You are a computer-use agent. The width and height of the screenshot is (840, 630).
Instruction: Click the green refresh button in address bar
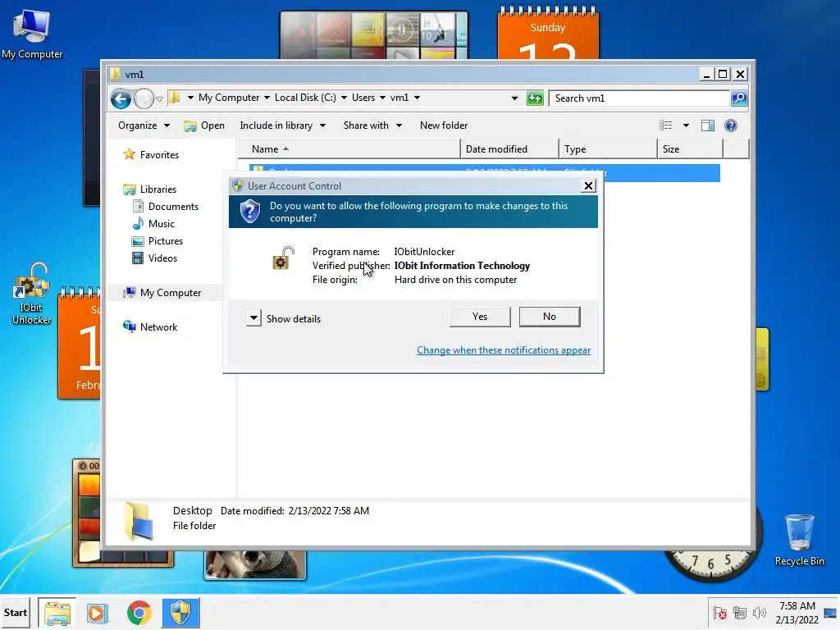[535, 98]
